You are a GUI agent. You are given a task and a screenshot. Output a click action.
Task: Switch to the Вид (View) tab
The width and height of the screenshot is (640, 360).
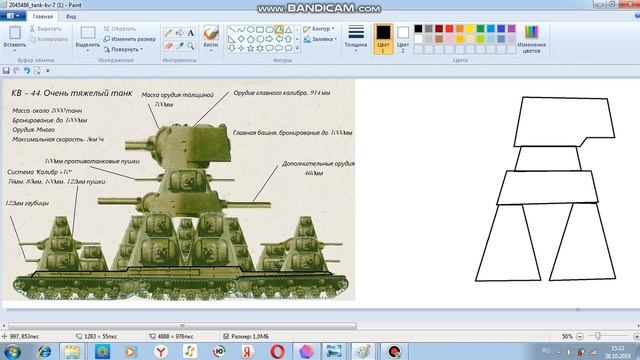point(71,16)
